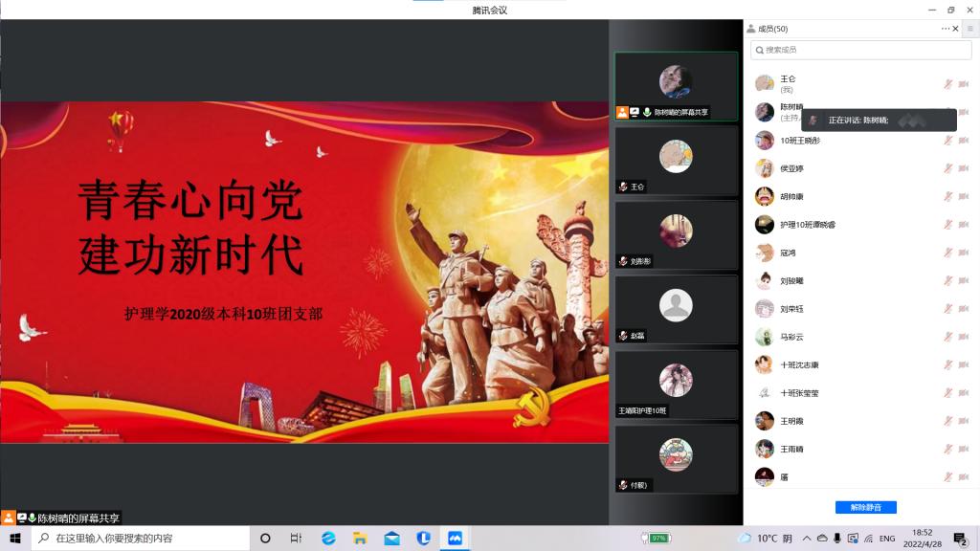This screenshot has width=980, height=551.
Task: Open Tencent Meeting icon in the taskbar
Action: (x=456, y=539)
